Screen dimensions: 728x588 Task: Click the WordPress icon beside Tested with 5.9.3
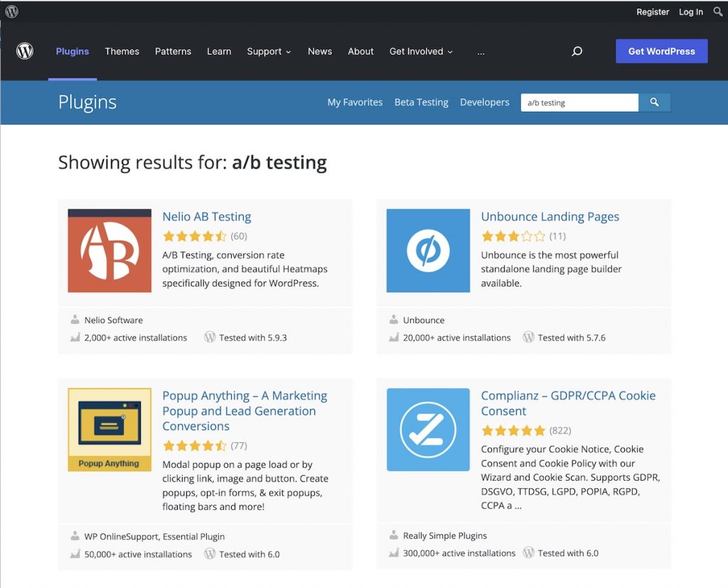210,337
